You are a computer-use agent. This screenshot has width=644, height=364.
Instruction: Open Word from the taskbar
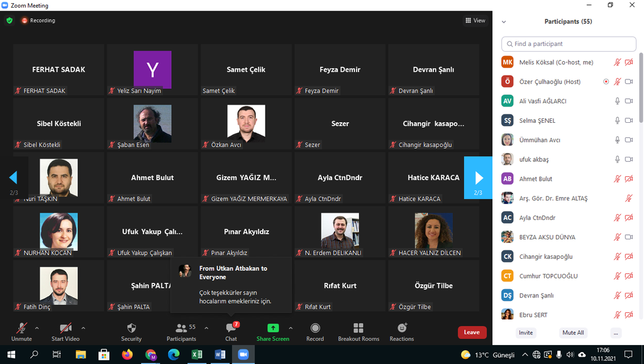click(219, 355)
